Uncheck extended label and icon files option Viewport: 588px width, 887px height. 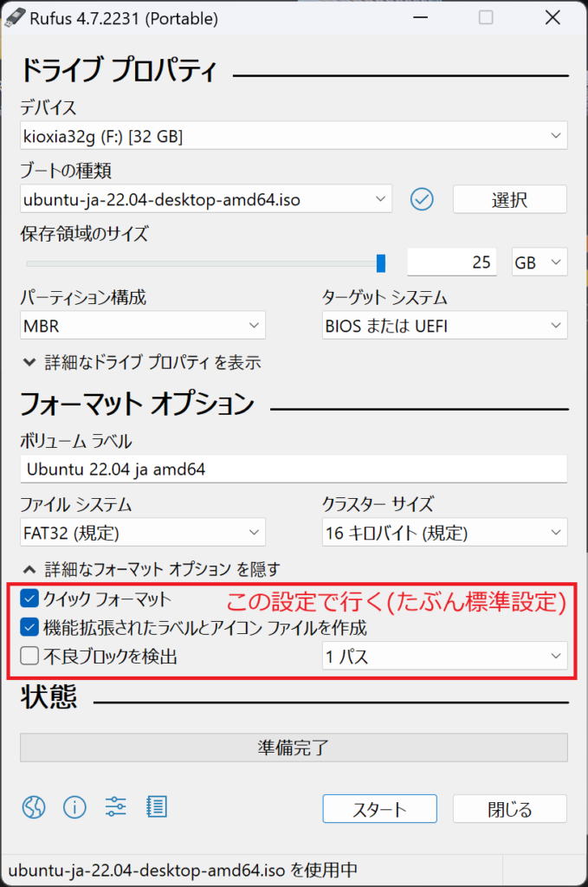coord(30,627)
